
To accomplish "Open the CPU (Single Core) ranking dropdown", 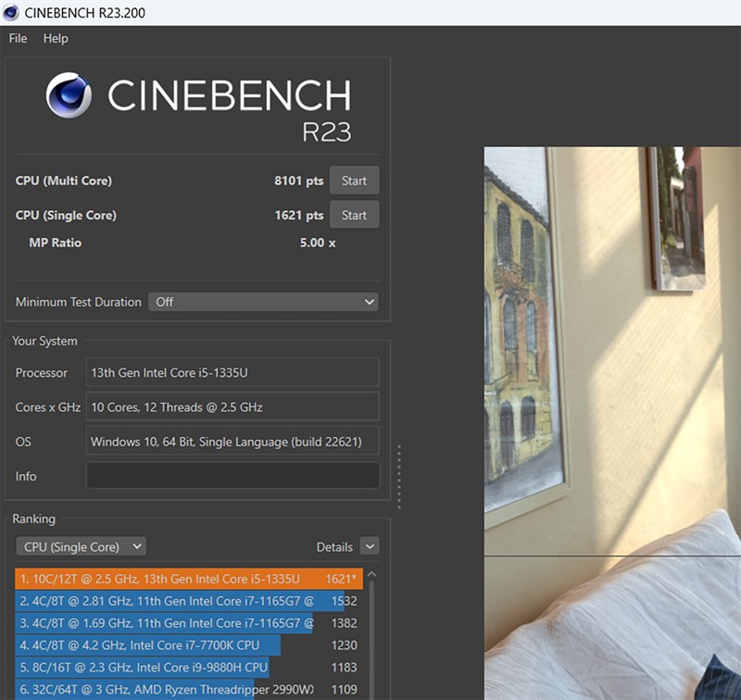I will (82, 546).
